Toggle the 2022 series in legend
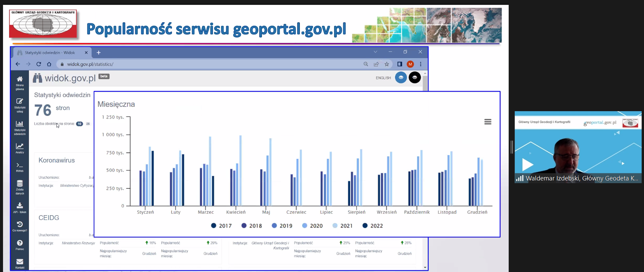Viewport: 644px width, 272px height. pyautogui.click(x=373, y=226)
